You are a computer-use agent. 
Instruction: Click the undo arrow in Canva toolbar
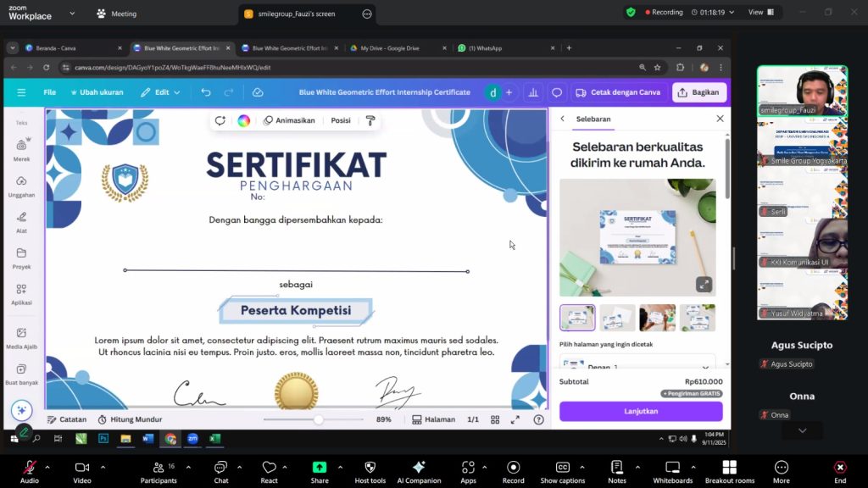pos(206,92)
